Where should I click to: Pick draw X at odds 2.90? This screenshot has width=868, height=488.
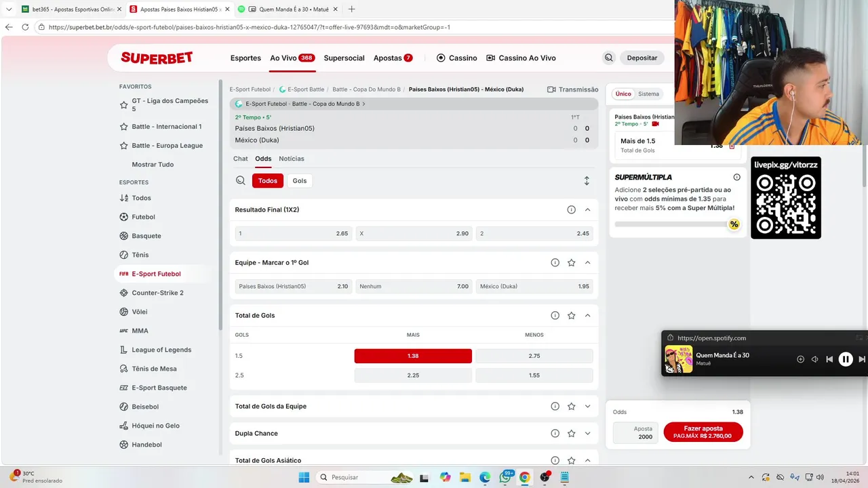tap(414, 233)
